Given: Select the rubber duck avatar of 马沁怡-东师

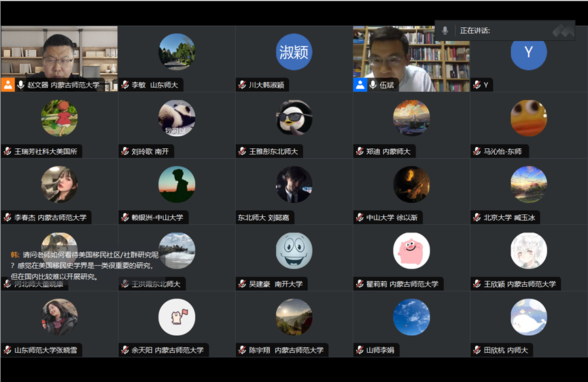Looking at the screenshot, I should [x=528, y=118].
